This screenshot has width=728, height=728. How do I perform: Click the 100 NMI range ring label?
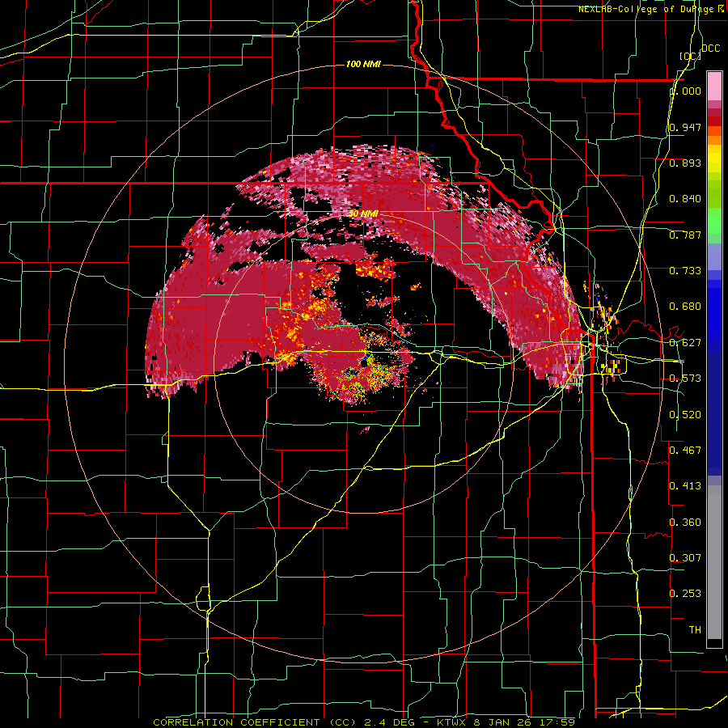point(363,64)
